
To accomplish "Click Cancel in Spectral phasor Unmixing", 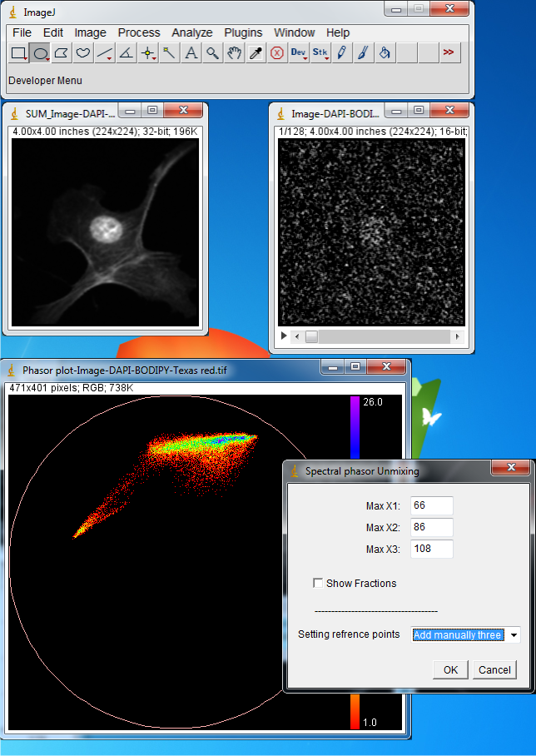I will click(x=494, y=669).
